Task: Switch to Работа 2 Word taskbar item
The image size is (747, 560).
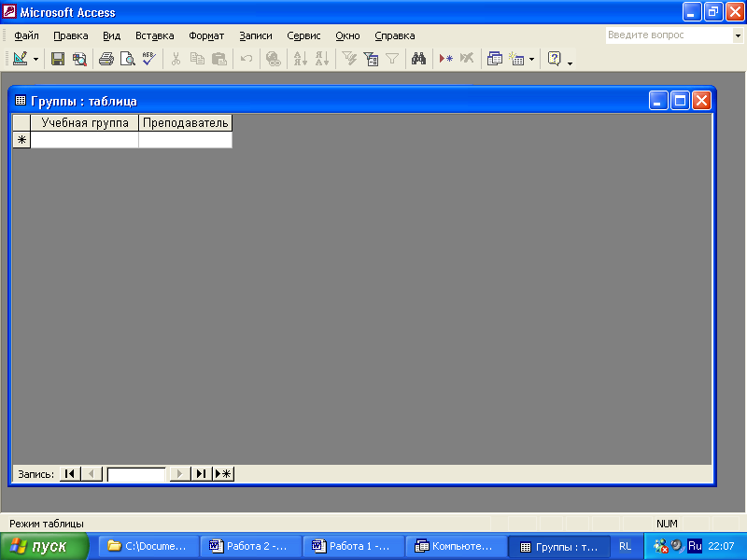Action: [251, 547]
